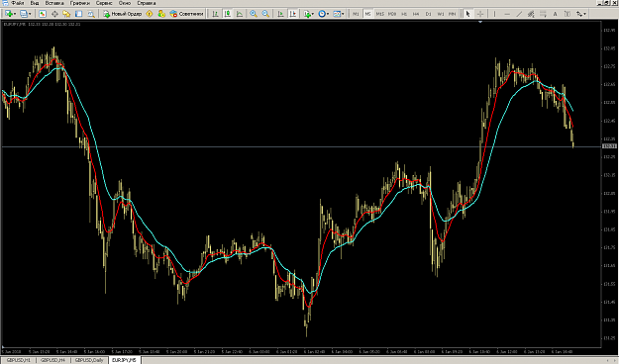Select the Horizontal Line drawing tool
Screen dimensions: 619x364
(507, 14)
